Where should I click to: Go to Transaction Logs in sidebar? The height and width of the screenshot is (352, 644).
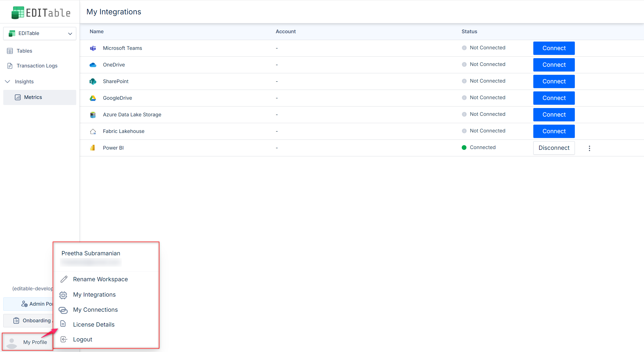pyautogui.click(x=37, y=66)
